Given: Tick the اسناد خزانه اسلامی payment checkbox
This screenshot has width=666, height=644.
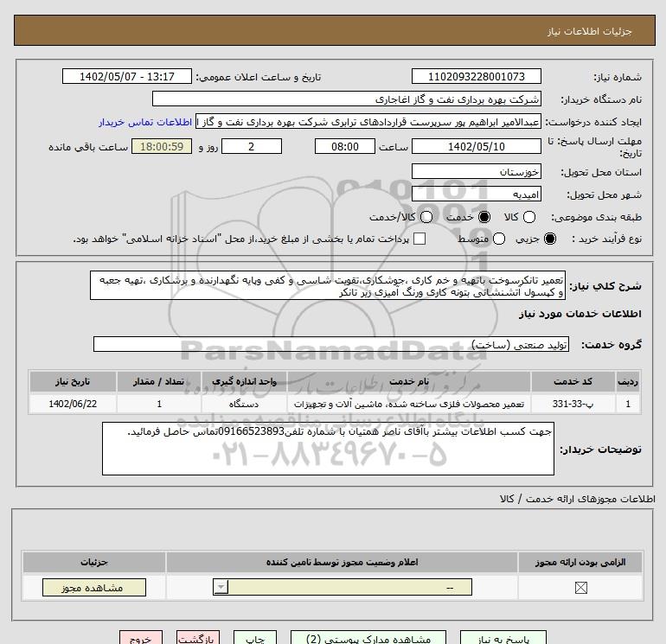Looking at the screenshot, I should coord(419,239).
